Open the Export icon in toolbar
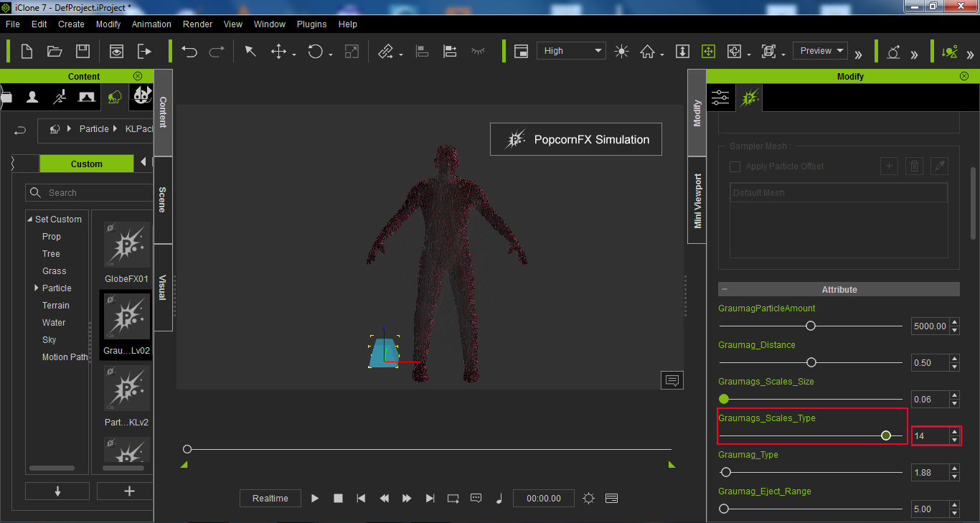 point(144,51)
